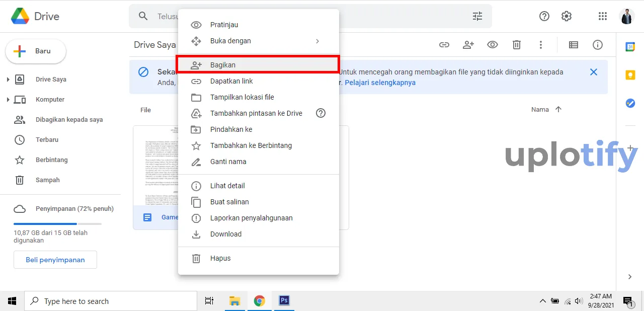This screenshot has width=644, height=311.
Task: Click the Drive search field
Action: point(310,16)
